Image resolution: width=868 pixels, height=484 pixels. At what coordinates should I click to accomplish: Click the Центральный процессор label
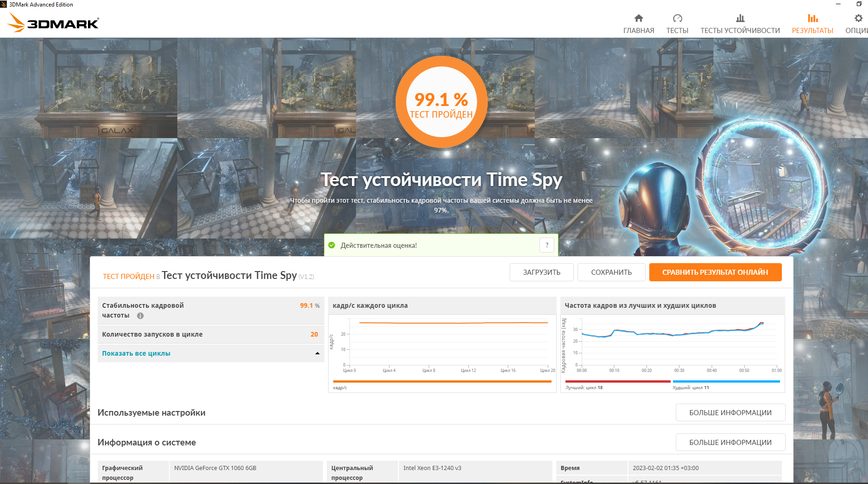click(352, 473)
